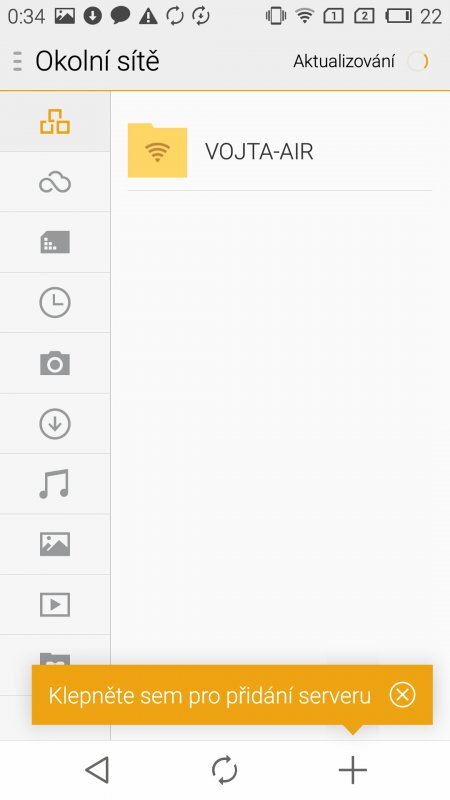Tap the Wi-Fi status bar icon
This screenshot has height=800, width=450.
pyautogui.click(x=305, y=16)
